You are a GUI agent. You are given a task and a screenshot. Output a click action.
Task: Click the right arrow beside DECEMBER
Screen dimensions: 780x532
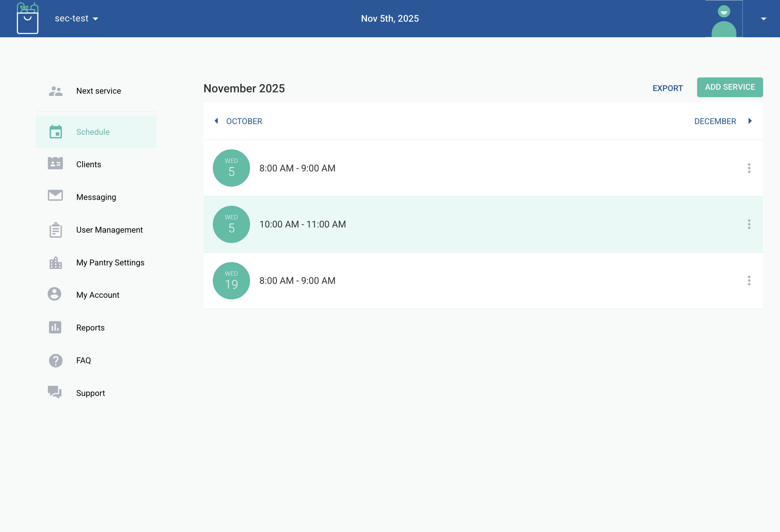pos(750,121)
